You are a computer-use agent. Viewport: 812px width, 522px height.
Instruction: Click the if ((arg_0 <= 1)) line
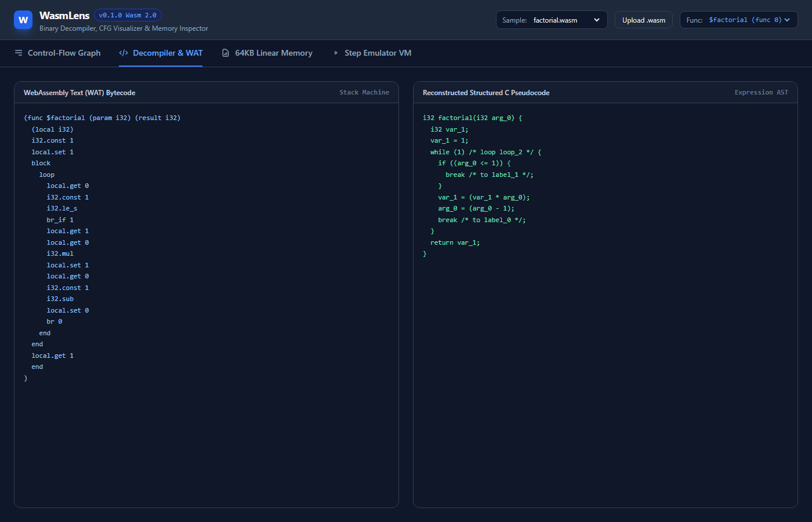click(474, 163)
